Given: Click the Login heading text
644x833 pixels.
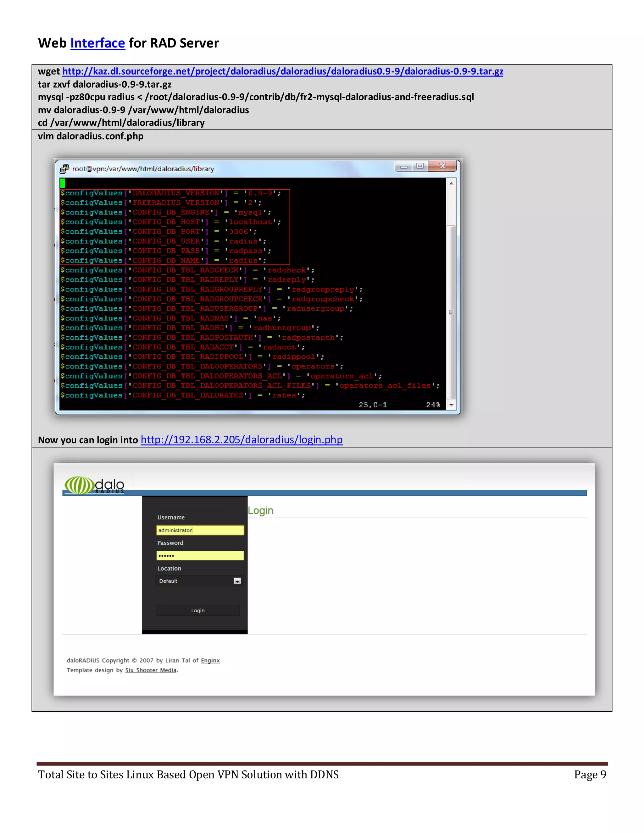Looking at the screenshot, I should pos(261,511).
